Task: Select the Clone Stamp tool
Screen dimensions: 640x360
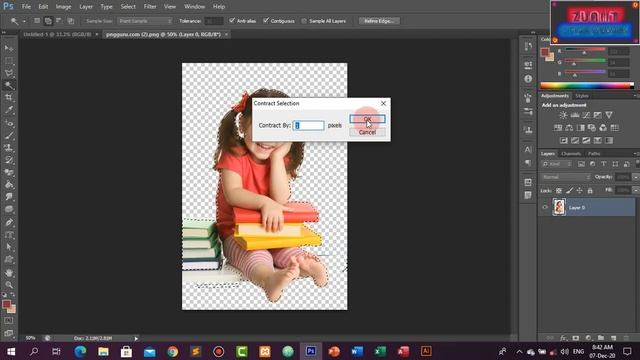Action: [9, 147]
